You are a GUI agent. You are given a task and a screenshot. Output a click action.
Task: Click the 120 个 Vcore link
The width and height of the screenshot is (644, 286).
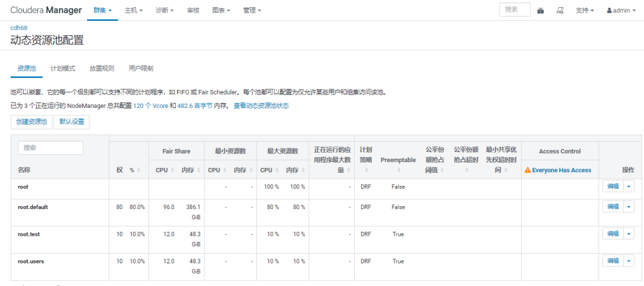click(151, 106)
